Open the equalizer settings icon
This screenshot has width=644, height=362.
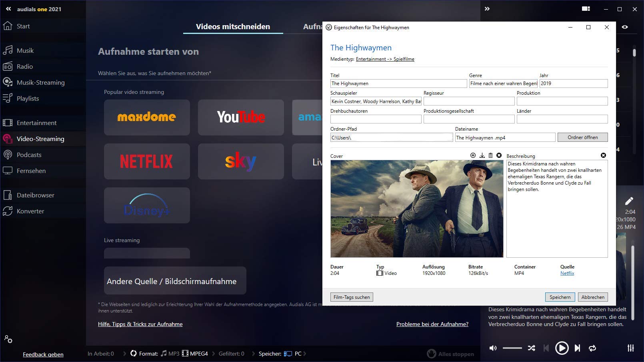tap(631, 348)
